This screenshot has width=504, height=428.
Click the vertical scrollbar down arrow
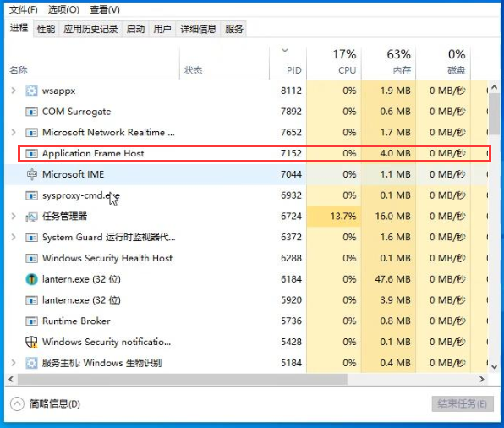tap(495, 366)
